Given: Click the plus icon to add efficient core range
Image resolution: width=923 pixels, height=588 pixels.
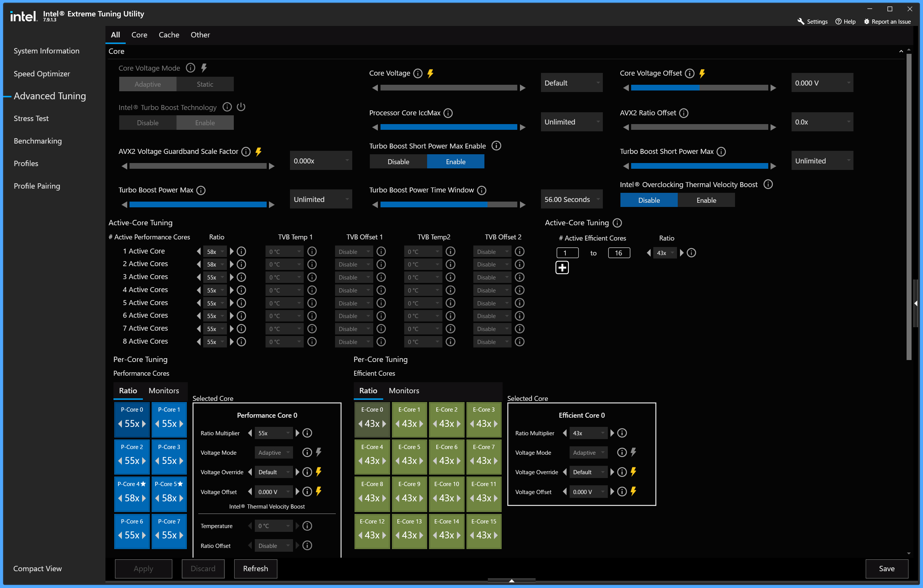Looking at the screenshot, I should (562, 267).
